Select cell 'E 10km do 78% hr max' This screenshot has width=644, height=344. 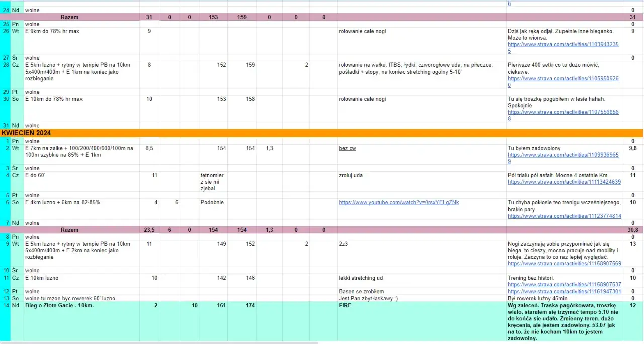pos(82,109)
